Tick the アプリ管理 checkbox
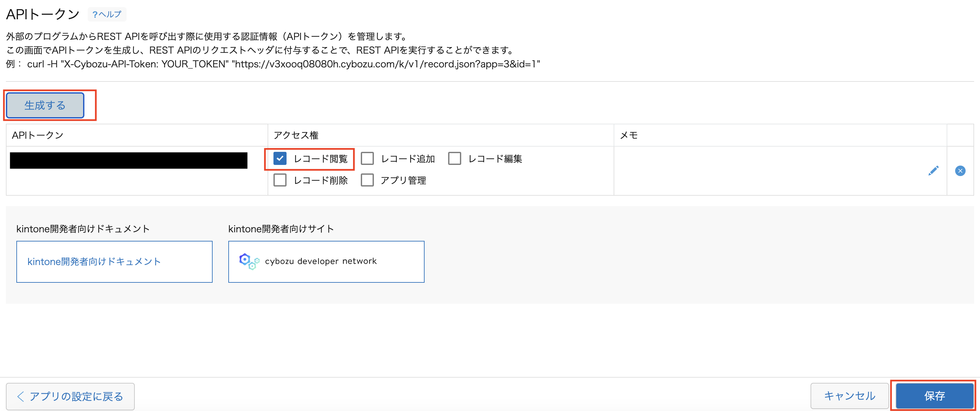Screen dimensions: 980x411 click(367, 180)
